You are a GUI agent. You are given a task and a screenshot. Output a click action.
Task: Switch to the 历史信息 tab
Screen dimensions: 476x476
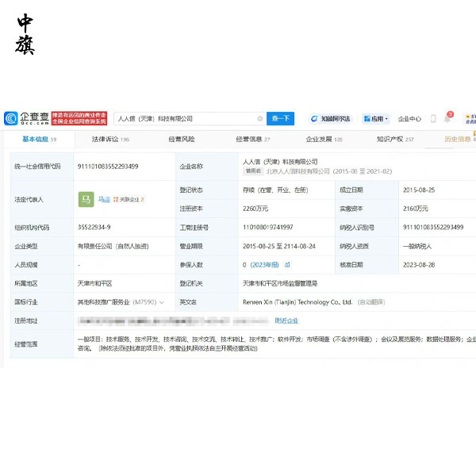[x=459, y=139]
